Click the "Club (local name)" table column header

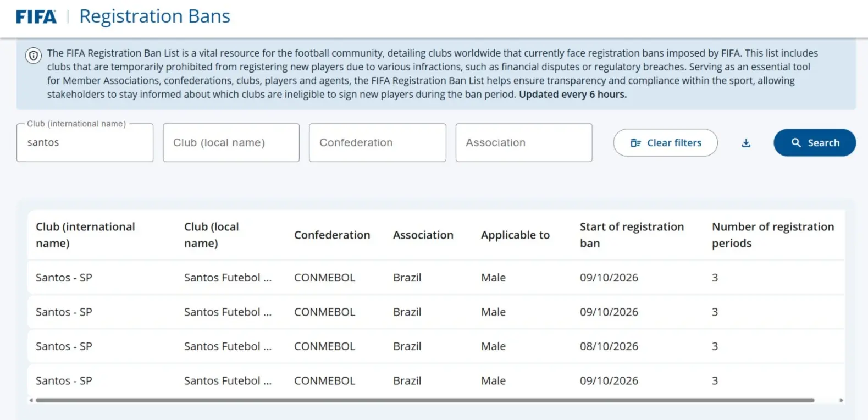pos(212,235)
